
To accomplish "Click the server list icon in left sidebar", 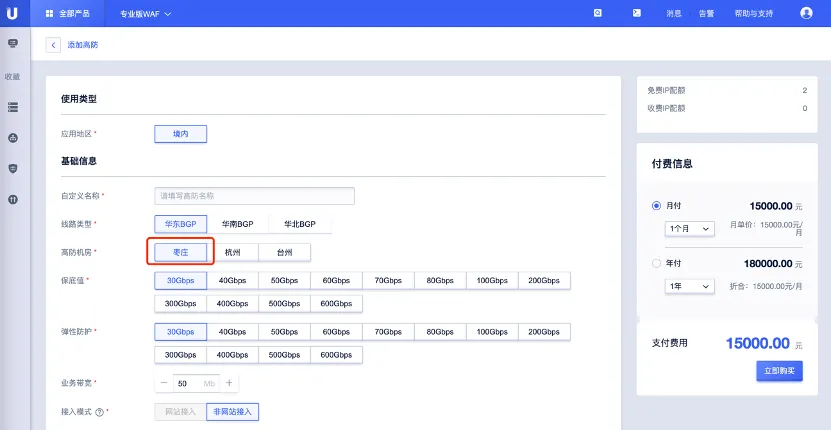I will 13,106.
